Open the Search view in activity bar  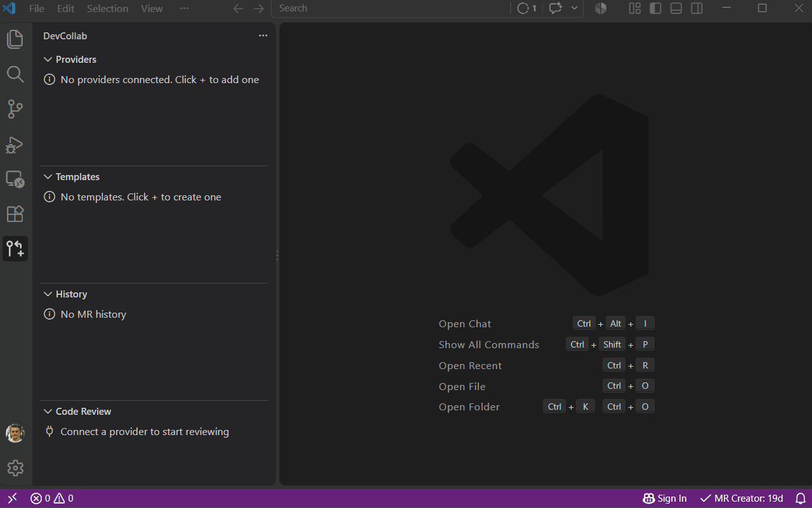pos(15,74)
